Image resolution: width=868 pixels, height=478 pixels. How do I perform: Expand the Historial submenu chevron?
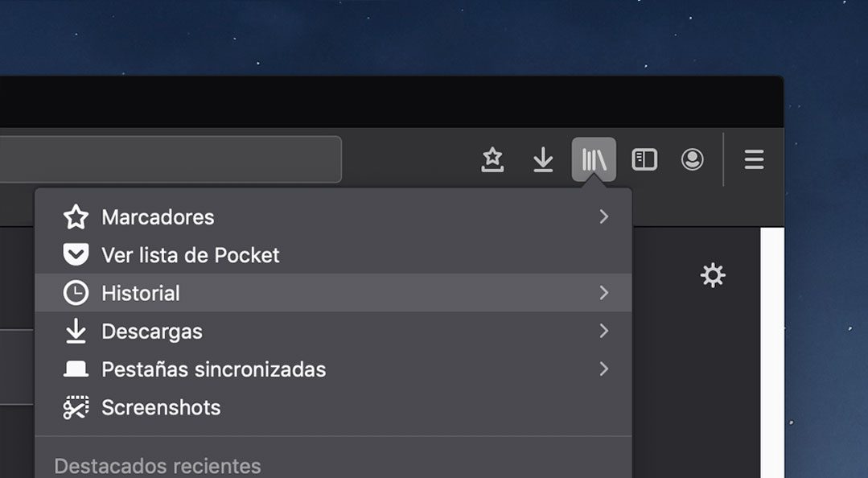click(604, 293)
